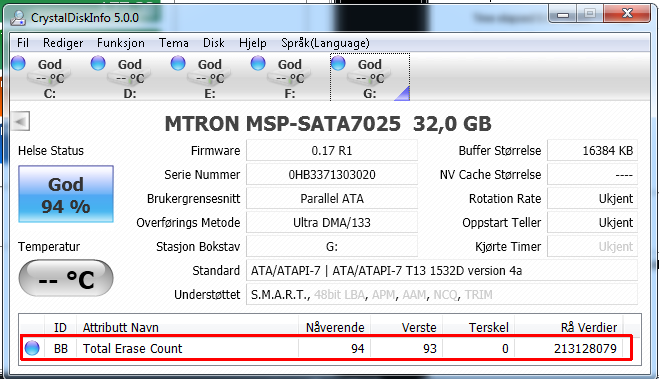Click the temperature display button
The height and width of the screenshot is (379, 659).
66,278
